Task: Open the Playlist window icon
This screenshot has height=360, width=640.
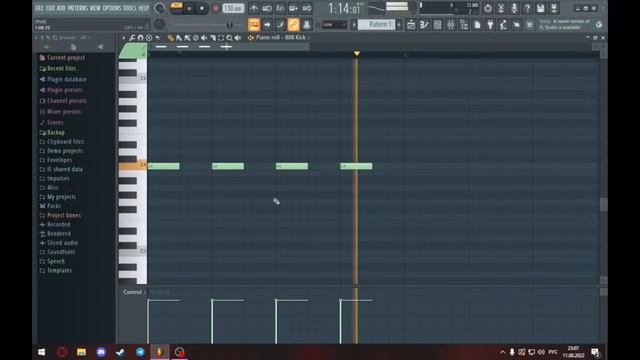Action: [x=411, y=24]
